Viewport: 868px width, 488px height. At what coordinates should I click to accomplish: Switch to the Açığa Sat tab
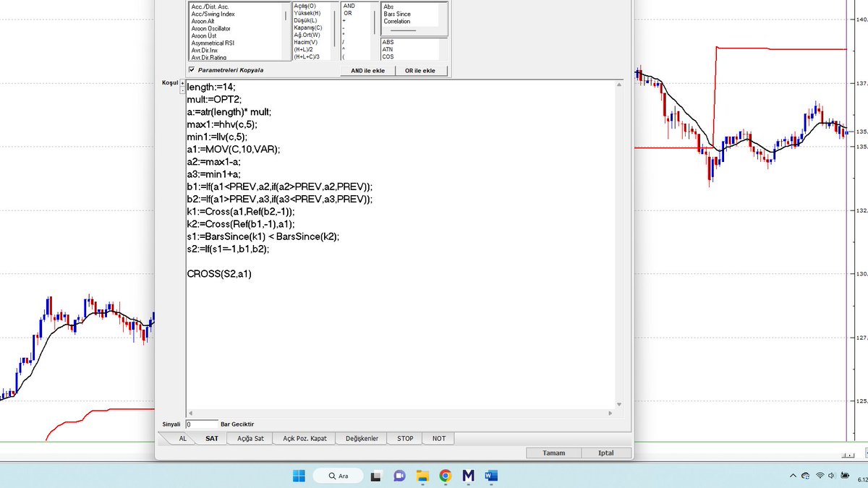tap(250, 438)
